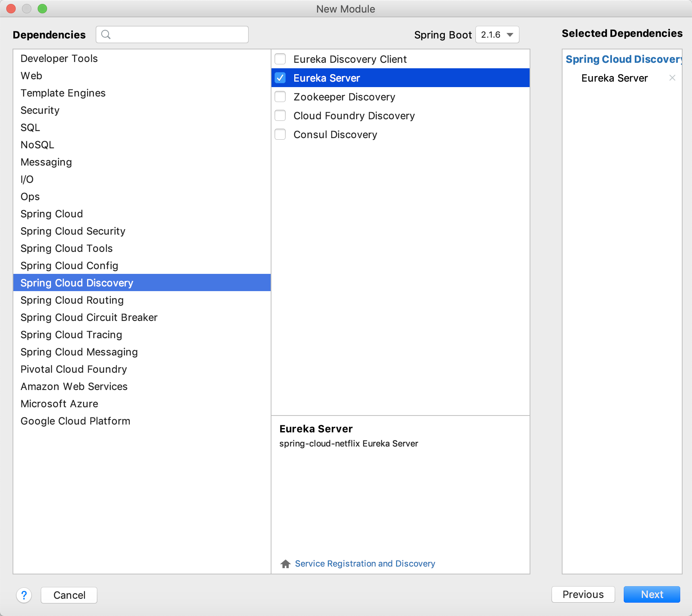Check the Eureka Discovery Client checkbox
Screen dimensions: 692x616
(x=280, y=59)
